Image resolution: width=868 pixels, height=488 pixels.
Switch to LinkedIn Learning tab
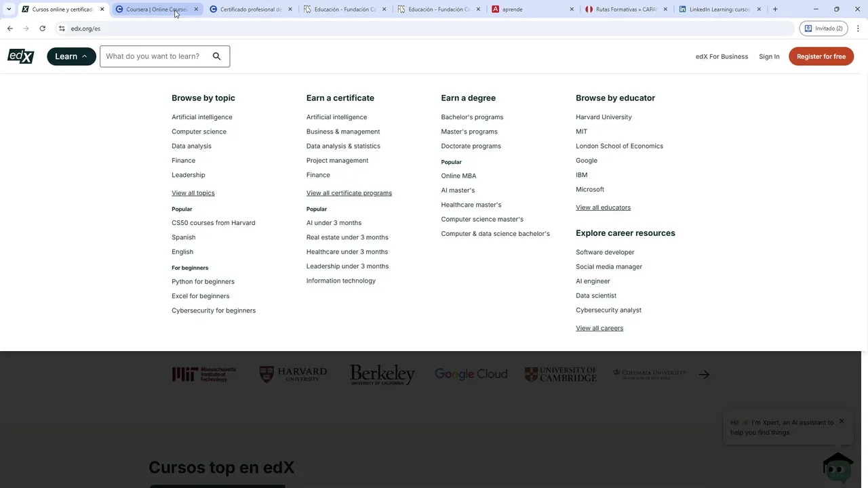click(720, 9)
